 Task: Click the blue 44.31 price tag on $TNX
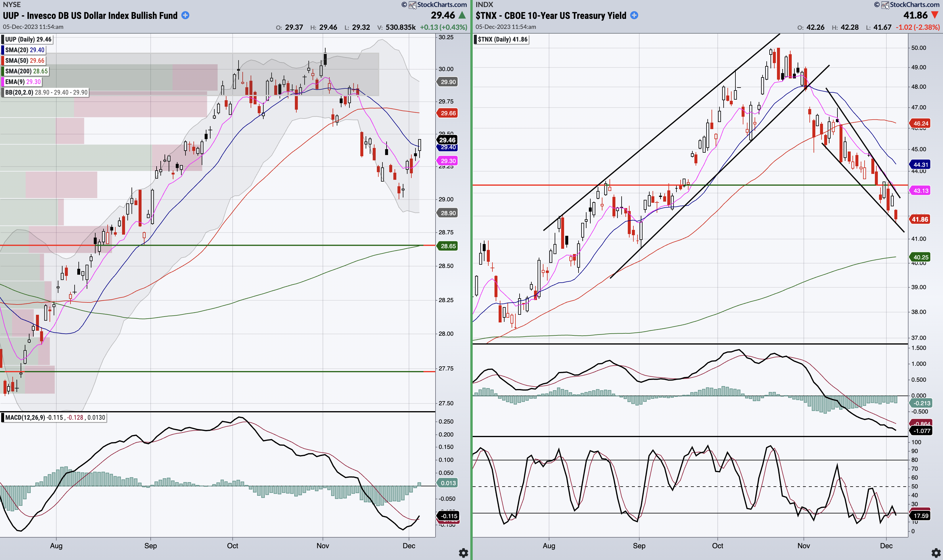tap(920, 164)
